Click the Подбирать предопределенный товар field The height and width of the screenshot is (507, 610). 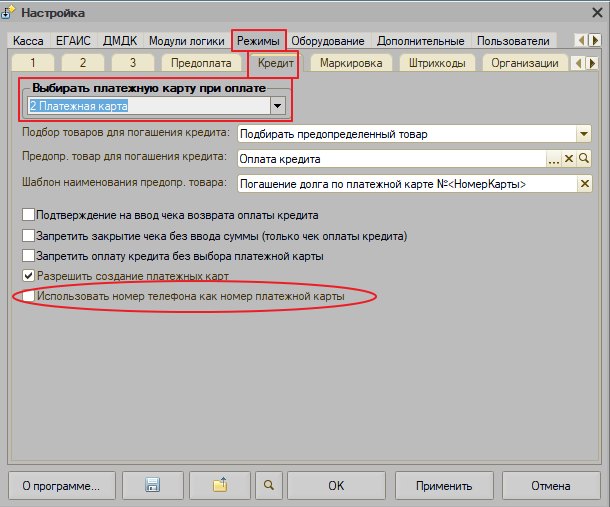(x=407, y=134)
